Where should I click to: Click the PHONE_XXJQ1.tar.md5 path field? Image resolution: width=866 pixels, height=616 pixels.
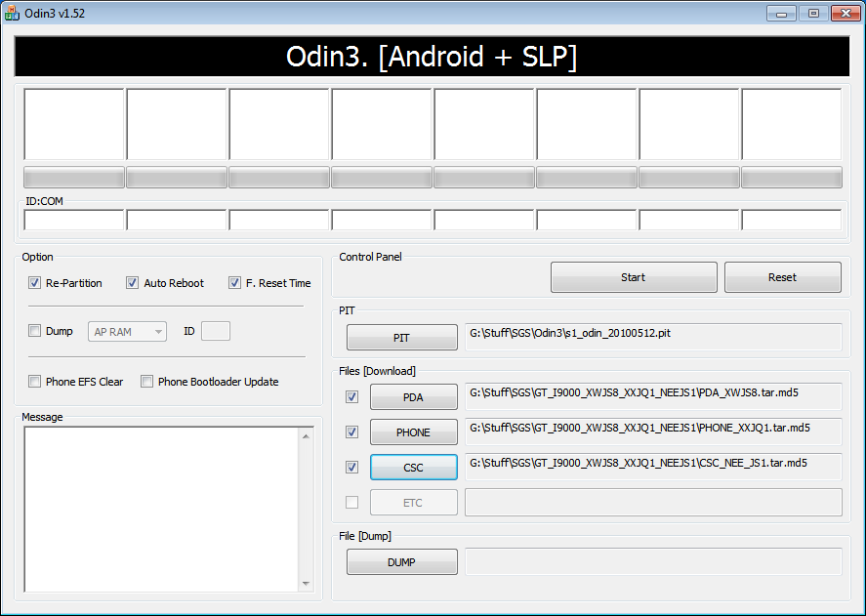[x=653, y=431]
